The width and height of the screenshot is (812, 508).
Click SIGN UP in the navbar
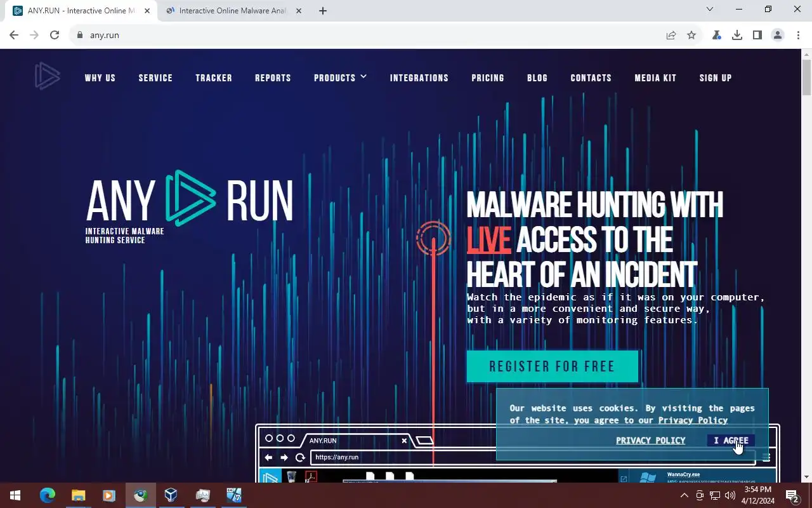pyautogui.click(x=716, y=78)
